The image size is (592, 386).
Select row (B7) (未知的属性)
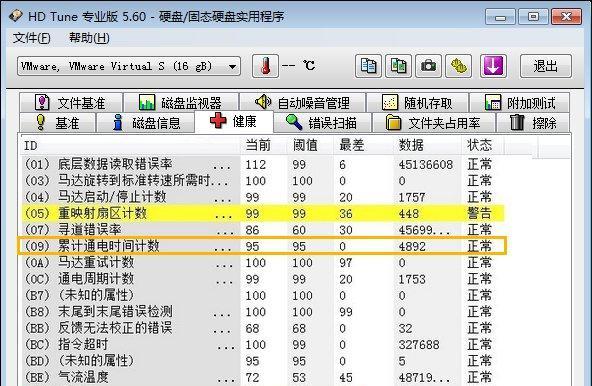262,295
